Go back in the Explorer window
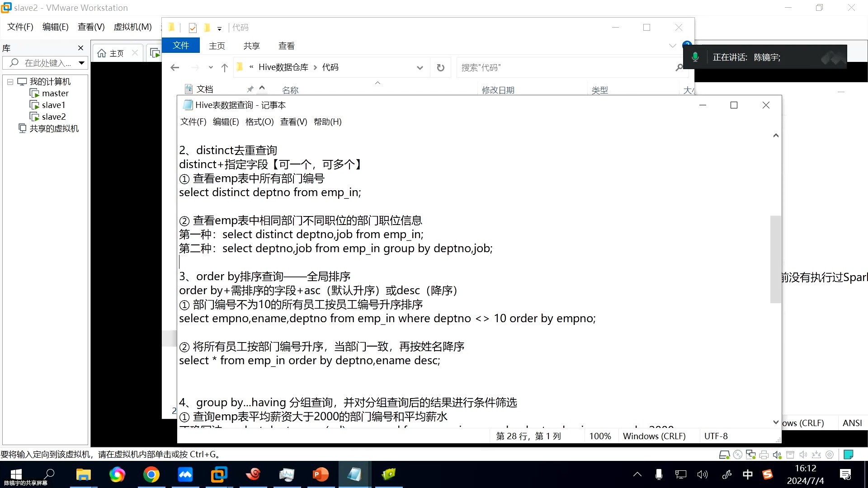The width and height of the screenshot is (868, 488). pyautogui.click(x=175, y=68)
